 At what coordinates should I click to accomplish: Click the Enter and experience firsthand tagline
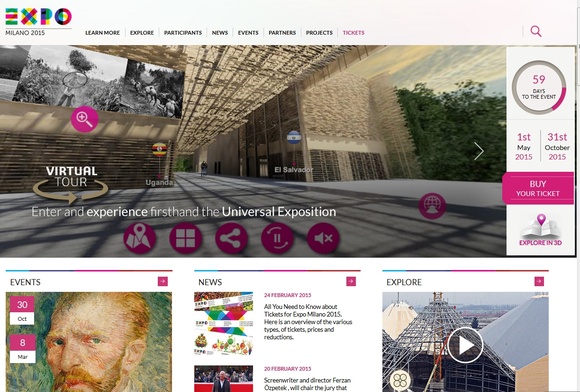[183, 212]
